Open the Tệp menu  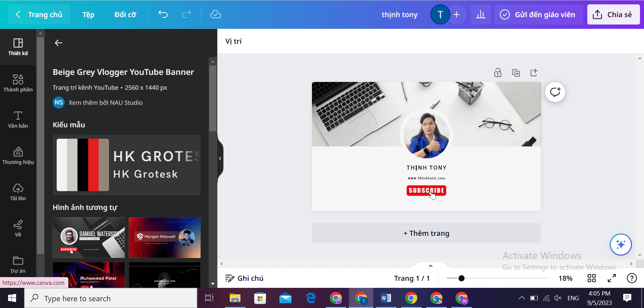click(88, 14)
